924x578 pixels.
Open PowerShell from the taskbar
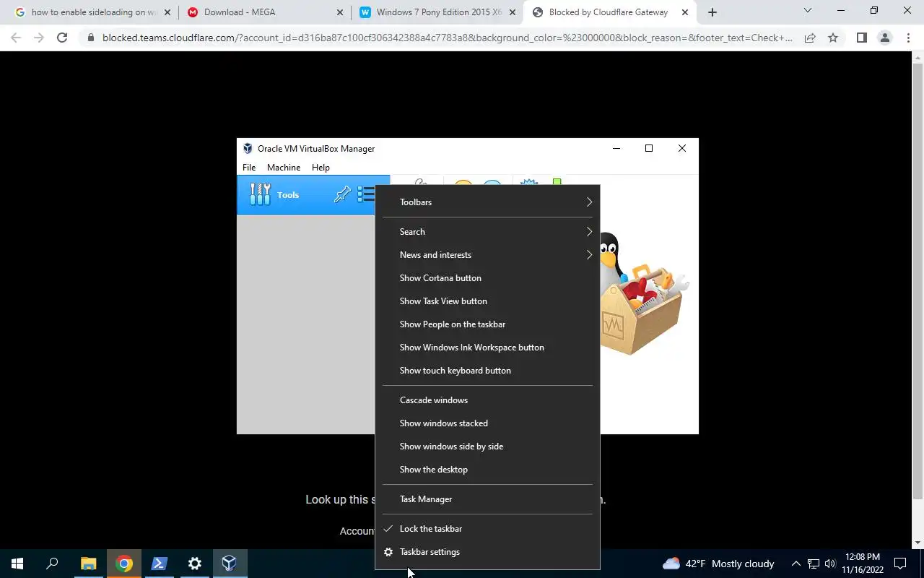click(160, 564)
